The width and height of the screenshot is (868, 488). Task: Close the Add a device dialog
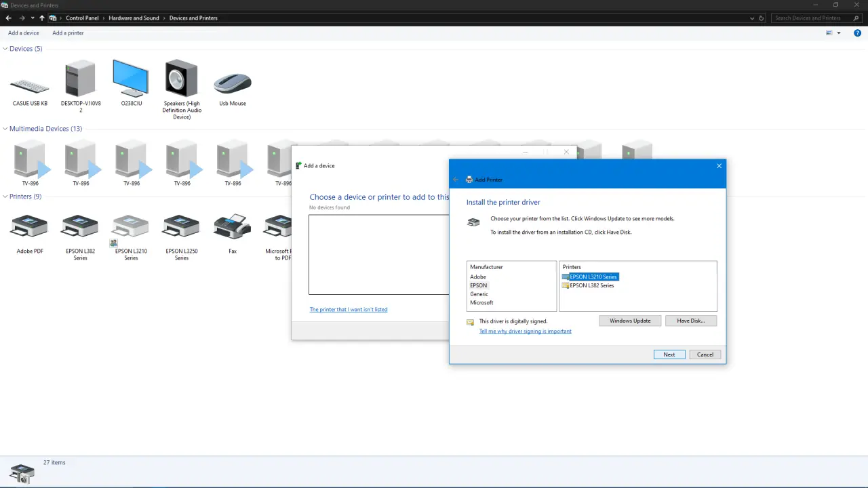(566, 152)
